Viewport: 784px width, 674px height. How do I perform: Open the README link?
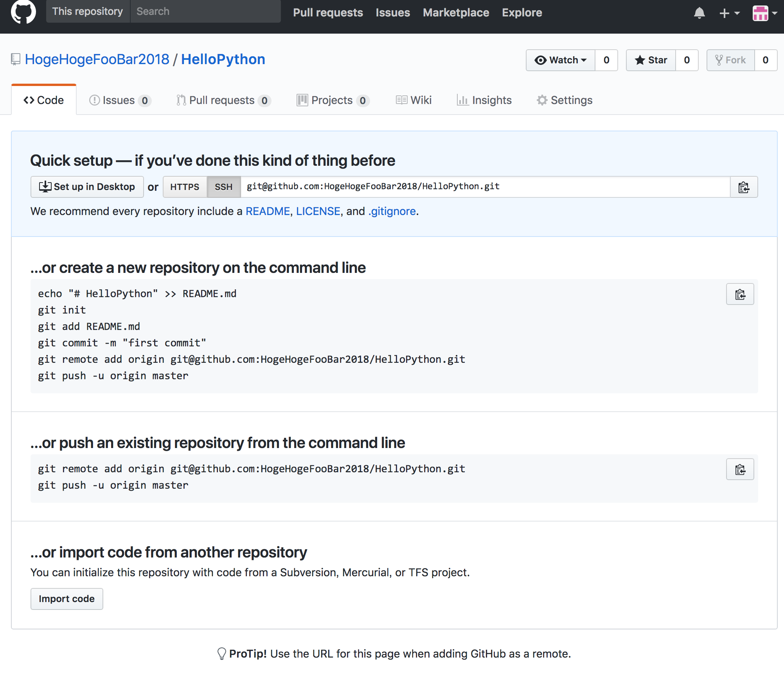pos(268,211)
